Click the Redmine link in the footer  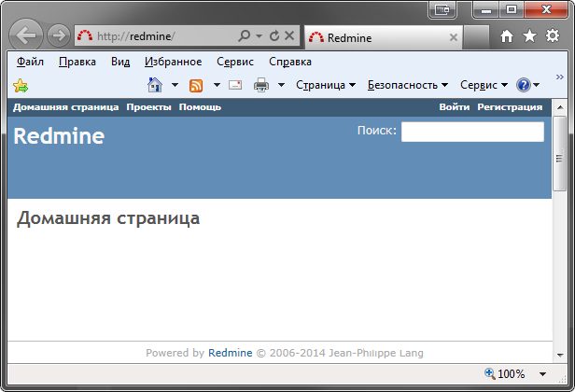231,353
